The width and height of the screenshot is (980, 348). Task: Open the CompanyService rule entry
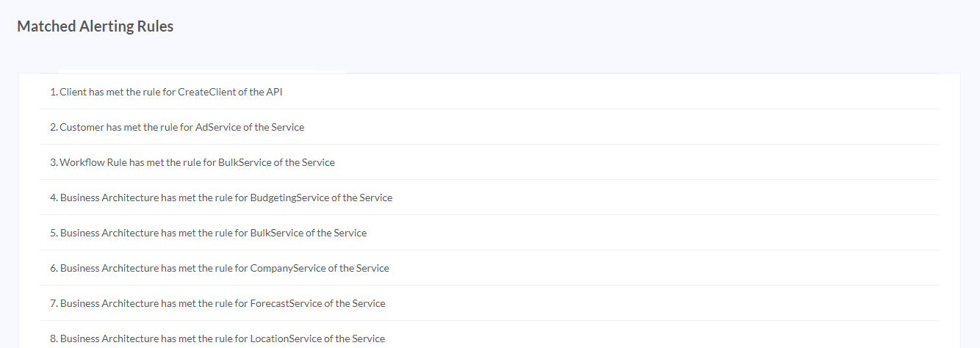490,268
